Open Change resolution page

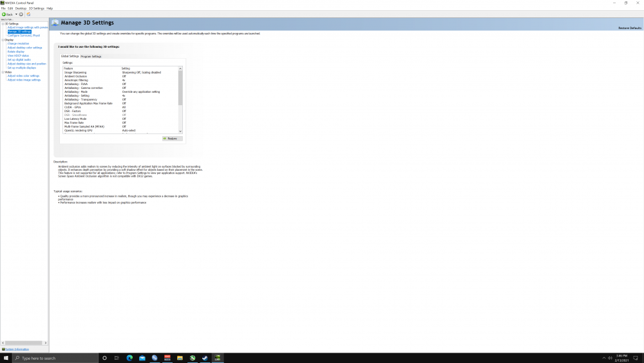[18, 44]
